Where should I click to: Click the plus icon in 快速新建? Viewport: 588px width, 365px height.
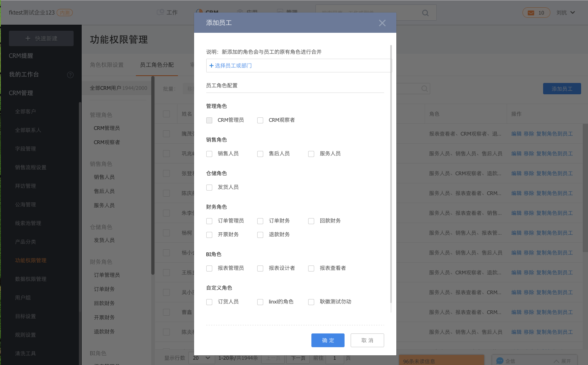28,38
